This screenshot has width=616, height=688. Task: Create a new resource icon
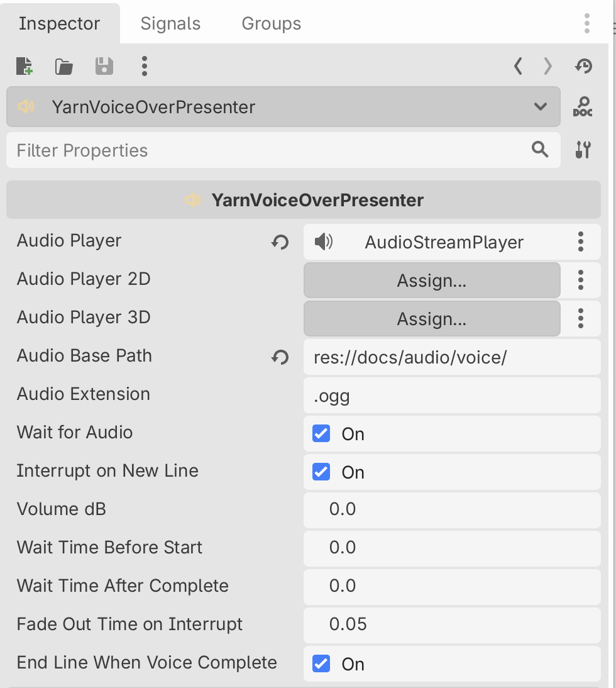(25, 66)
